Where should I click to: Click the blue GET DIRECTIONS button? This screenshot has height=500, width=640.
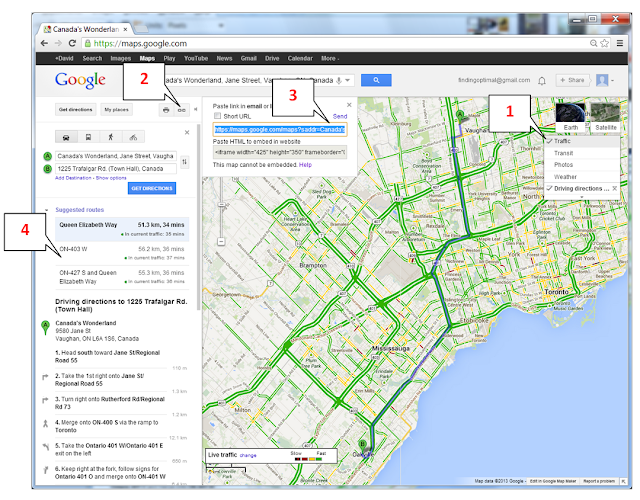[x=152, y=188]
